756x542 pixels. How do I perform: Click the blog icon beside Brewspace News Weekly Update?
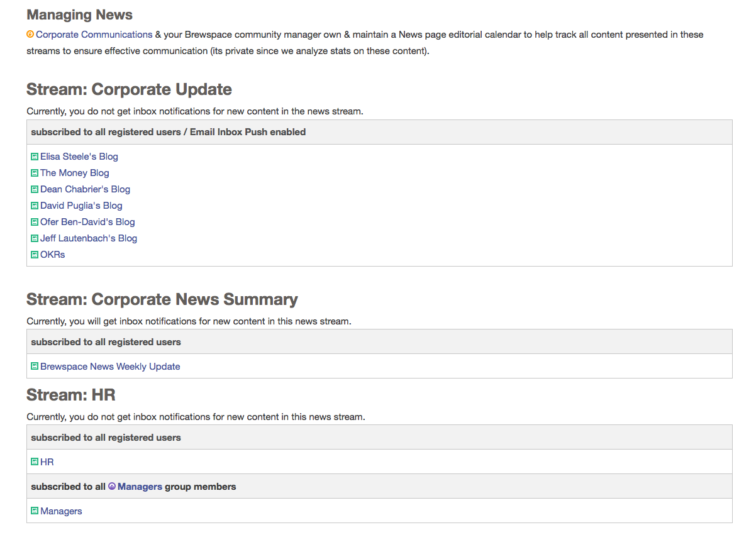35,367
